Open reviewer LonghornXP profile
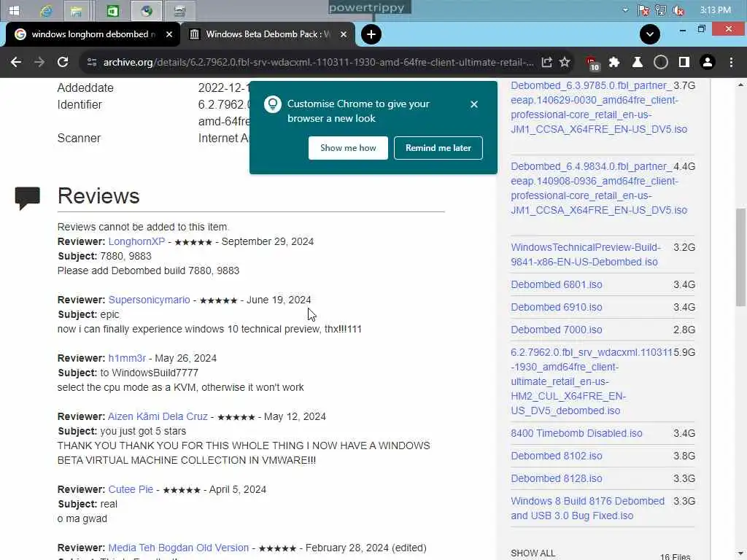The width and height of the screenshot is (747, 560). (136, 241)
